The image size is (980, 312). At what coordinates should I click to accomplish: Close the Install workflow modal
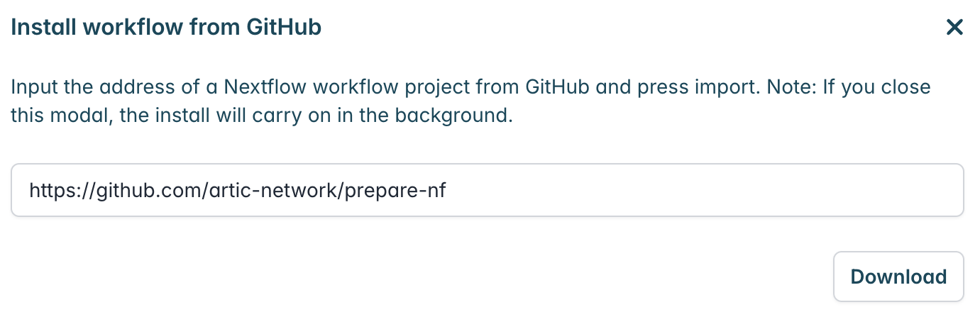pyautogui.click(x=954, y=28)
